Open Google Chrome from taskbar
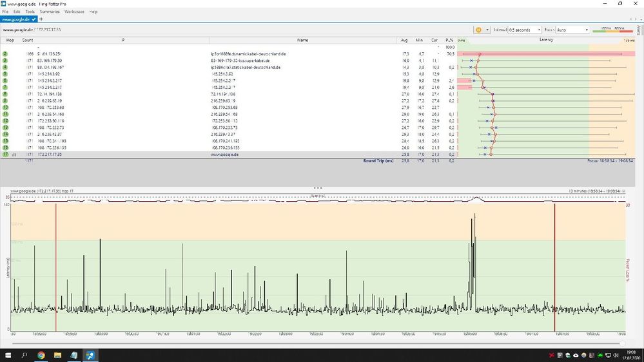Screen dimensions: 644x362 [41, 355]
